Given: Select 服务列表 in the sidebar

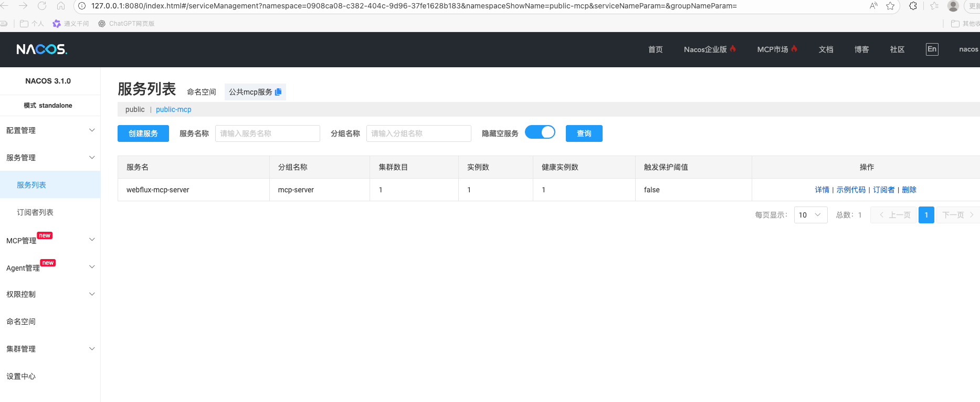Looking at the screenshot, I should click(x=50, y=185).
